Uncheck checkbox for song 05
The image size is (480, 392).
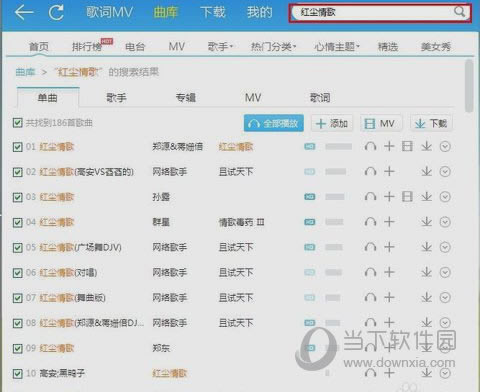[17, 248]
